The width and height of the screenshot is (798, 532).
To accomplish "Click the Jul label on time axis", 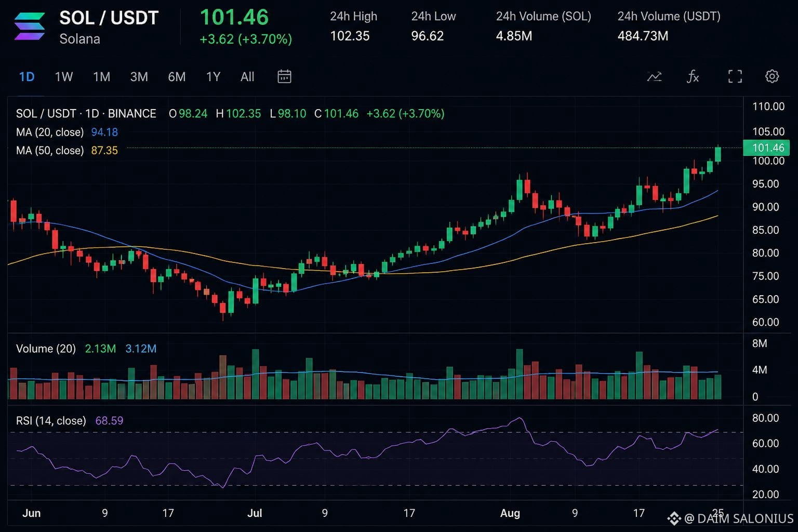I will [x=255, y=513].
